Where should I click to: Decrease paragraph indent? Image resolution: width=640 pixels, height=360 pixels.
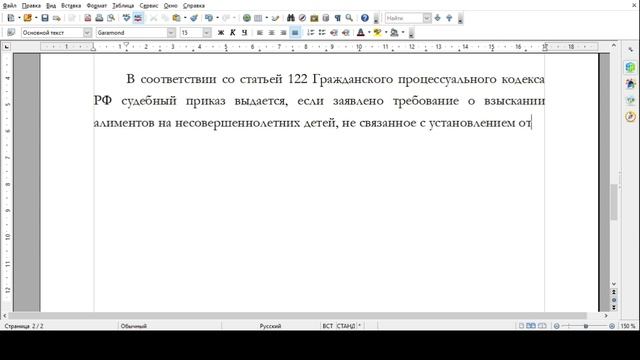(334, 32)
